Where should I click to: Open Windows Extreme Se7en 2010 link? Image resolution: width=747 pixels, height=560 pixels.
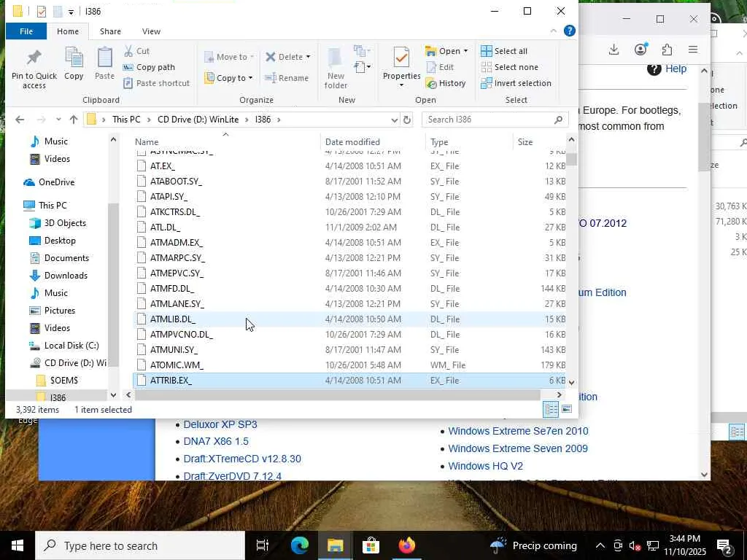pyautogui.click(x=518, y=431)
